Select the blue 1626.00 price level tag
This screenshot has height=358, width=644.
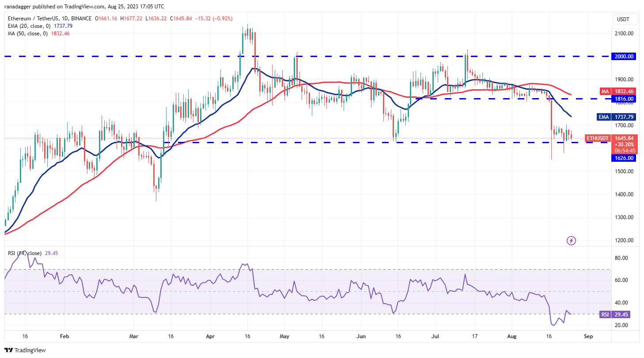tap(624, 158)
